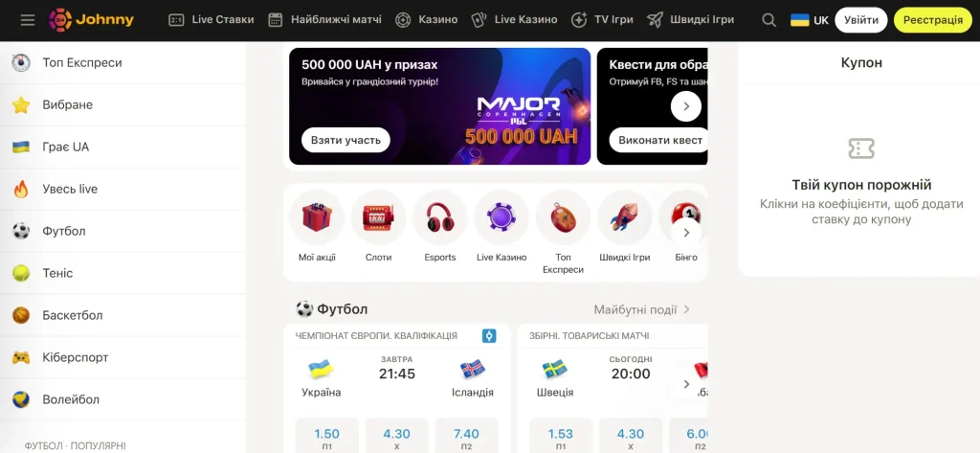Open the Live Ставки menu item
This screenshot has width=980, height=453.
point(212,20)
